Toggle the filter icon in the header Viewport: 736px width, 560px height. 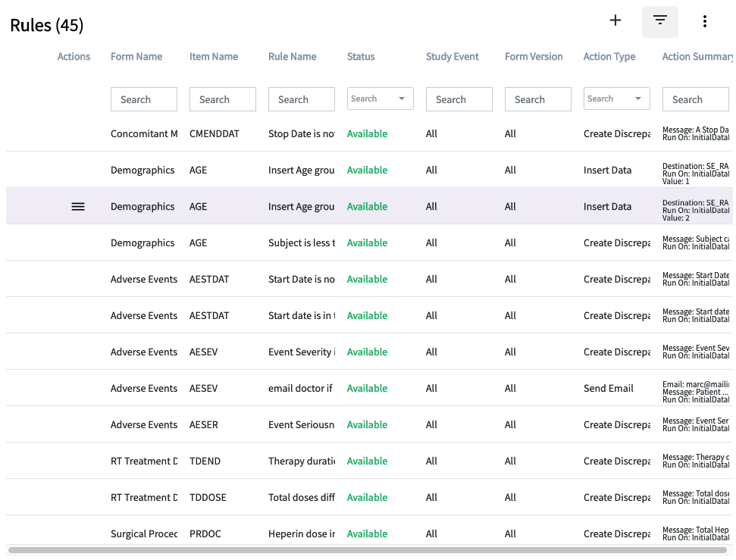(x=659, y=21)
